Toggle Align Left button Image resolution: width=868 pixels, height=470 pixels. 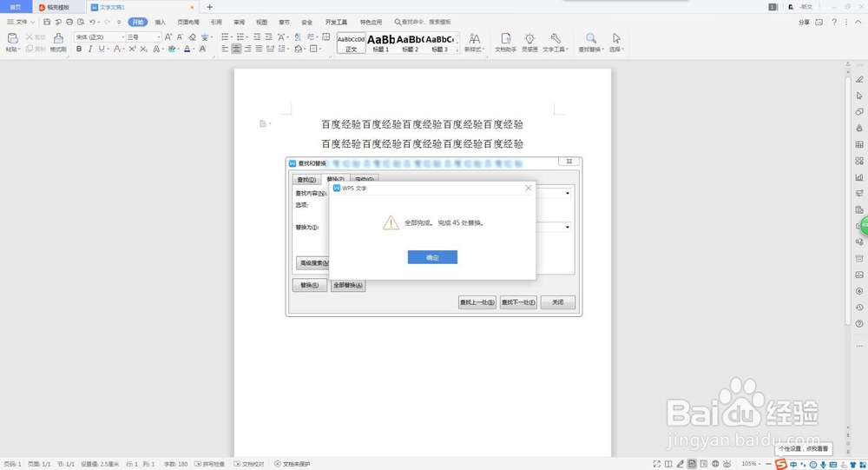coord(225,49)
